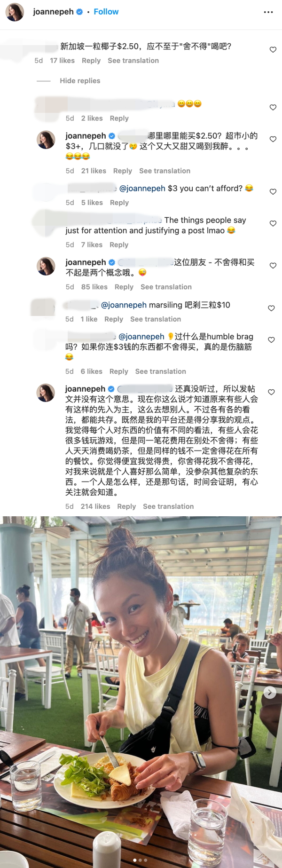Open the three-dots more options menu
The image size is (282, 868).
268,12
